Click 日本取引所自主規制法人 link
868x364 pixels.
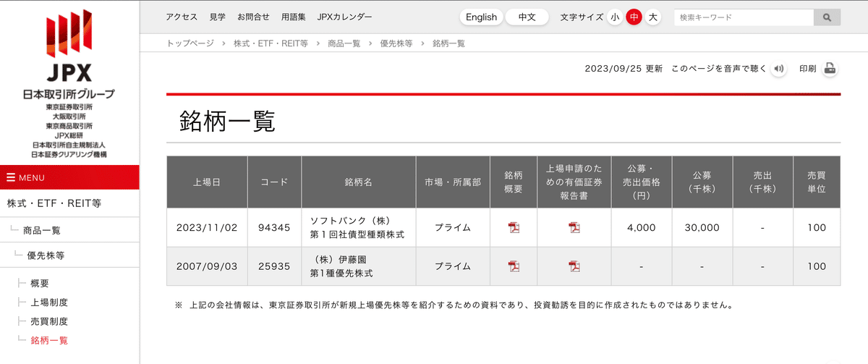(x=69, y=145)
